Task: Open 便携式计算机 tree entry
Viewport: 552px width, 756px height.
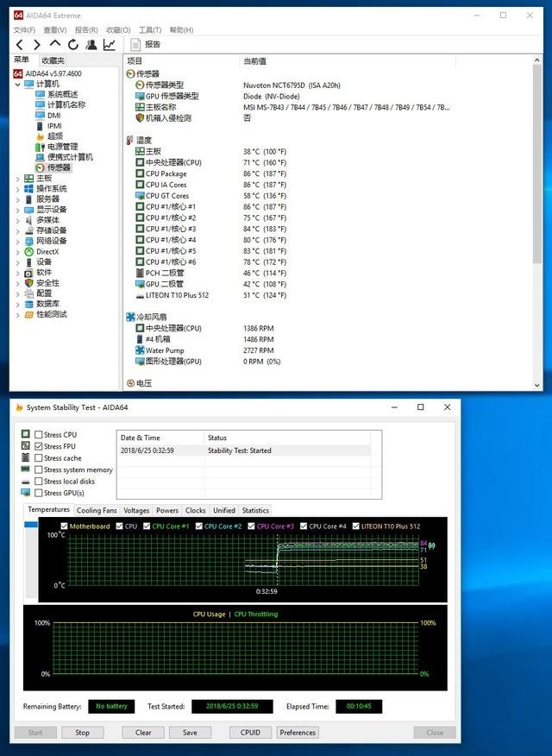Action: click(71, 157)
